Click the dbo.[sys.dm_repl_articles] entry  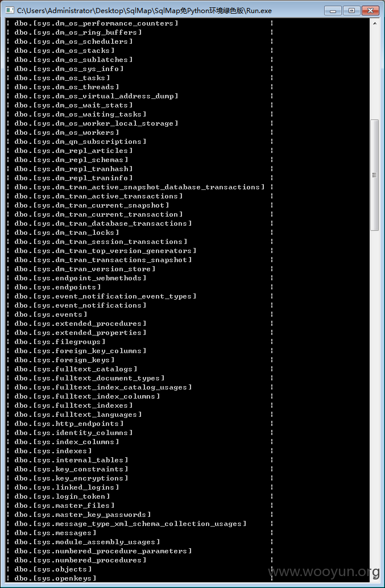73,151
